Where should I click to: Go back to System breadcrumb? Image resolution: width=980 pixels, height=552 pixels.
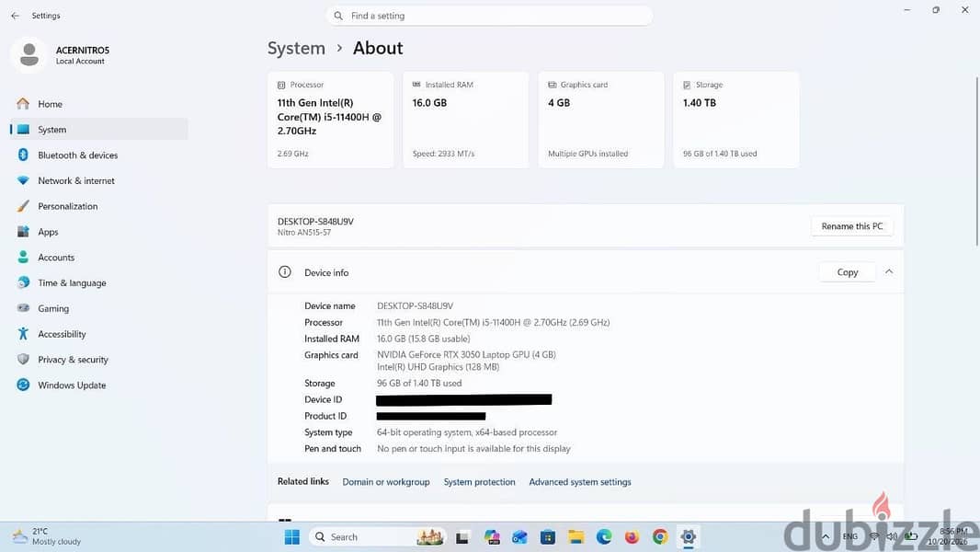(296, 48)
